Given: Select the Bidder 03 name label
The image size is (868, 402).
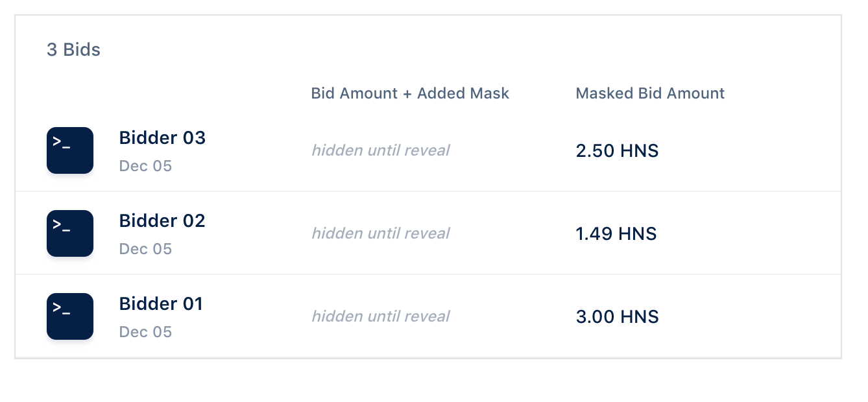Looking at the screenshot, I should click(162, 137).
